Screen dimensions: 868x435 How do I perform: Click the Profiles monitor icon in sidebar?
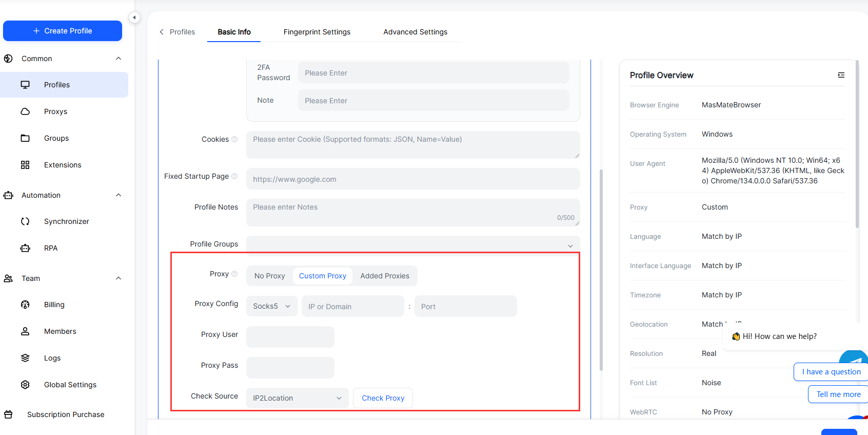click(25, 85)
